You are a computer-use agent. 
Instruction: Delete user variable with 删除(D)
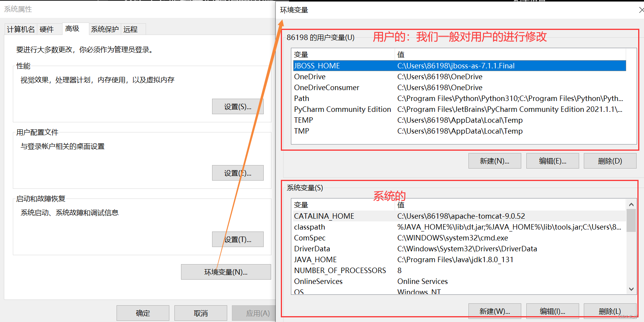610,161
